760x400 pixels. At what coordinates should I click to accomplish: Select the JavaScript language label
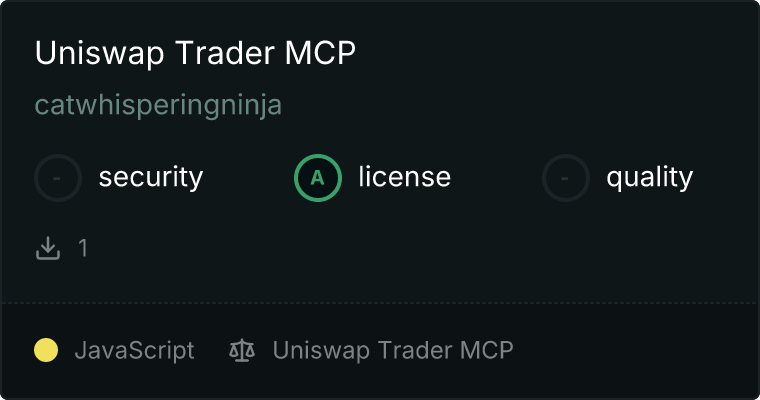point(135,351)
